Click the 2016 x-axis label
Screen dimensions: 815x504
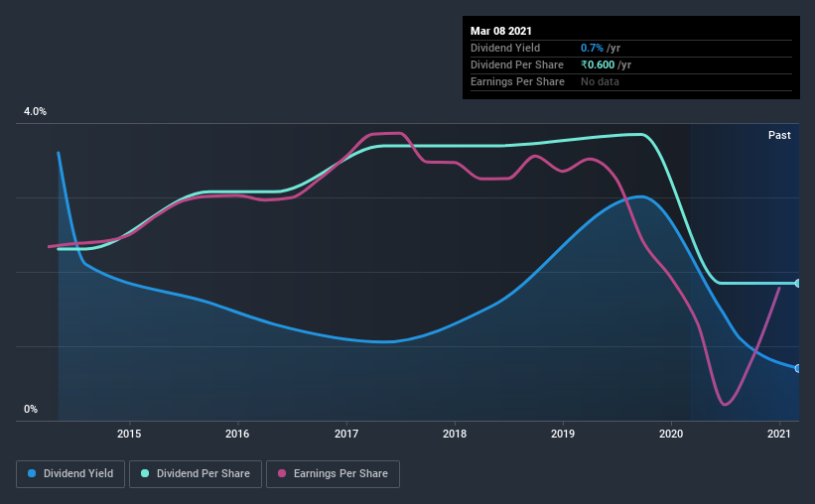[x=237, y=434]
